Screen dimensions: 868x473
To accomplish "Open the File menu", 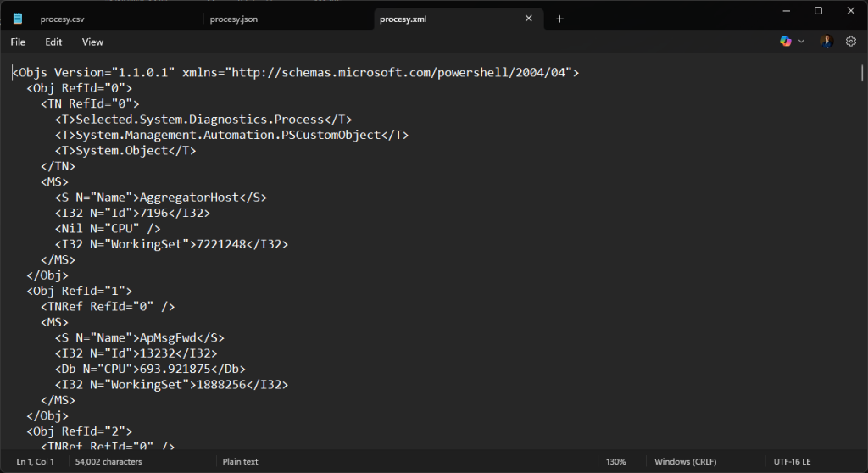I will 18,42.
